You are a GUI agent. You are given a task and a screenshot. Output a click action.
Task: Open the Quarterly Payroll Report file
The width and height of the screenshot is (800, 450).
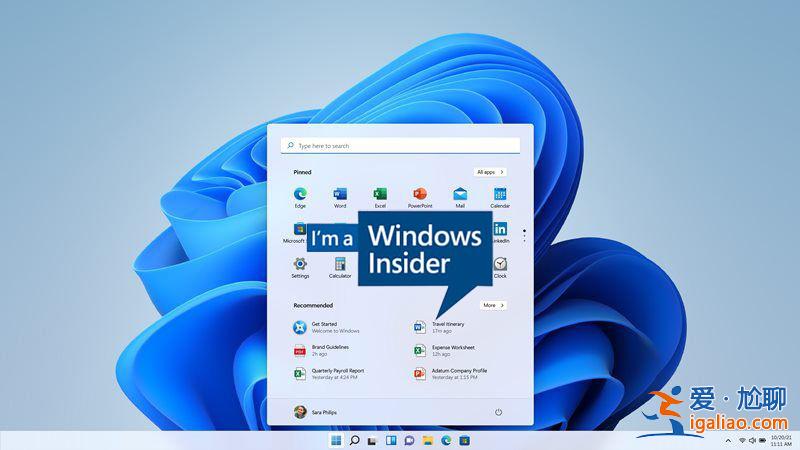point(337,373)
